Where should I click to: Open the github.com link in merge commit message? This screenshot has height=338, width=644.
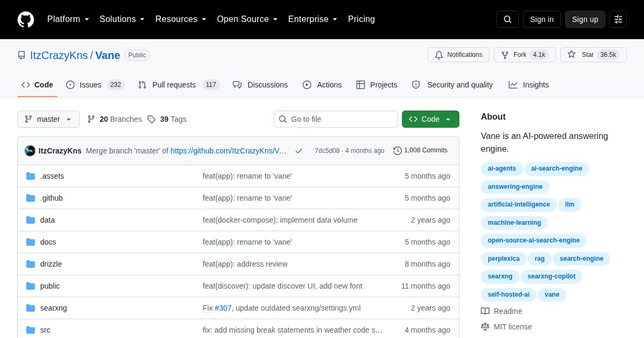coord(229,151)
